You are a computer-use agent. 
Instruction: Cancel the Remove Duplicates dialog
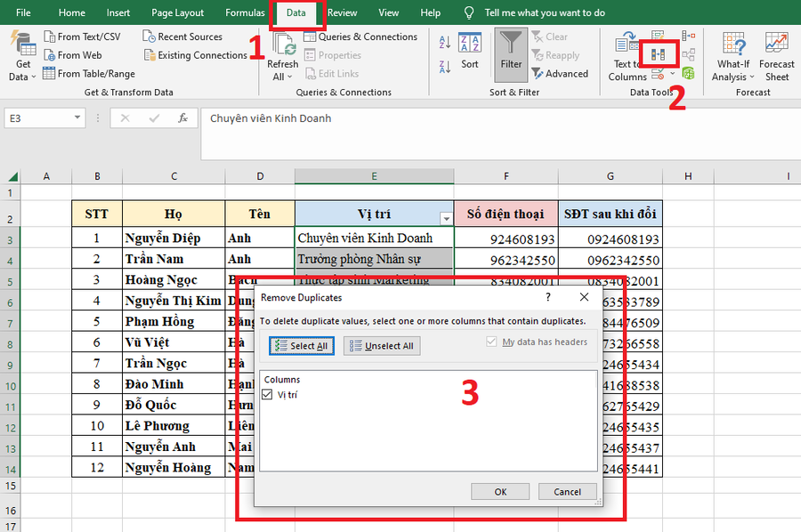coord(567,492)
